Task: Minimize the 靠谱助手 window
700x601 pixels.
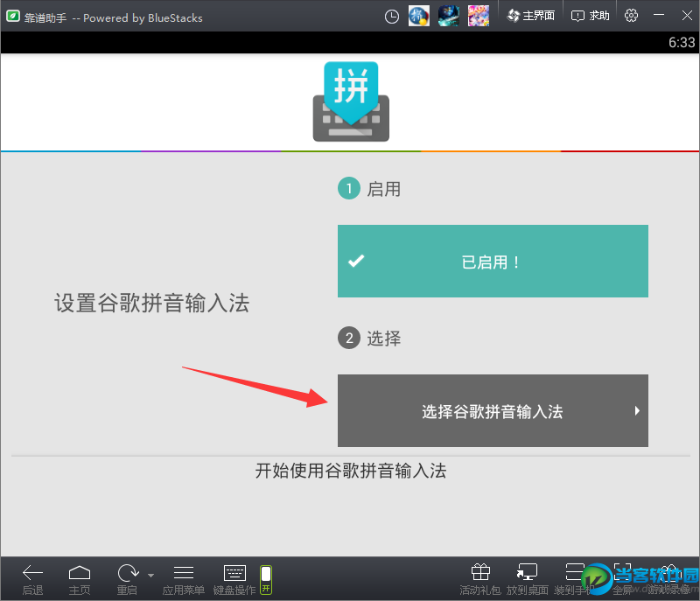Action: pos(659,15)
